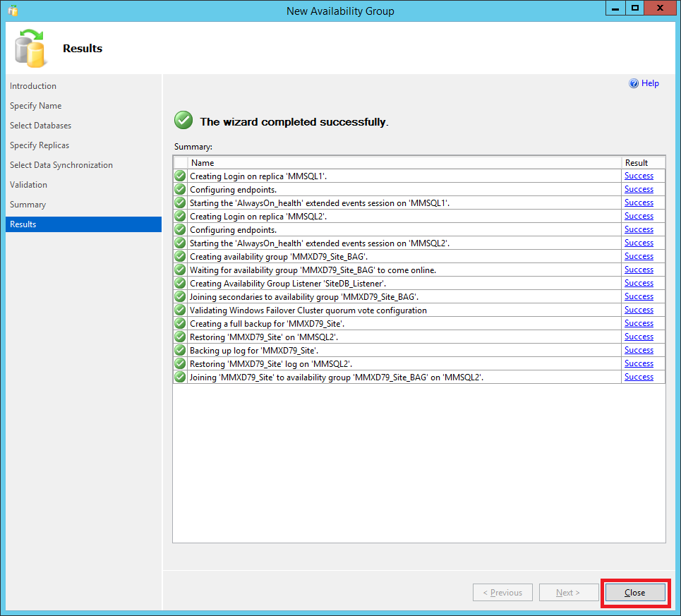Open the Introduction page in sidebar
The width and height of the screenshot is (681, 616).
(x=33, y=86)
